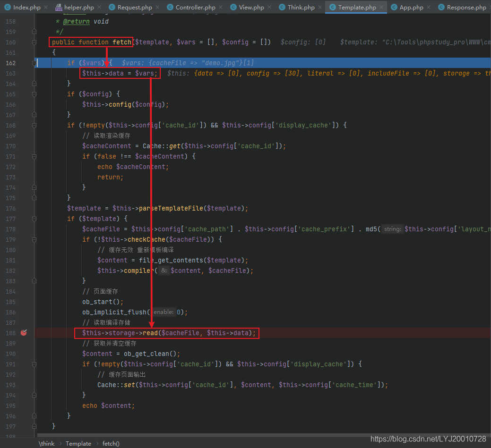Image resolution: width=491 pixels, height=448 pixels.
Task: Click the compiler call on line 182
Action: [139, 270]
